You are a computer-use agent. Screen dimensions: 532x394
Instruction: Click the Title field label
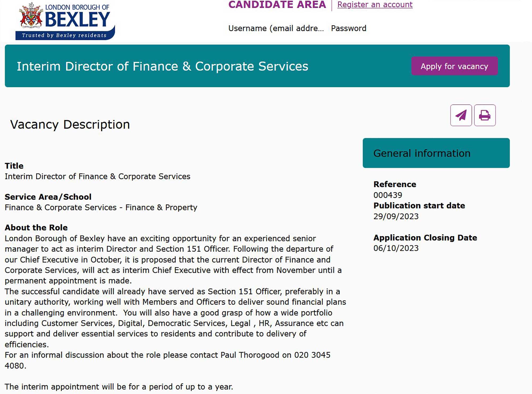pos(14,166)
